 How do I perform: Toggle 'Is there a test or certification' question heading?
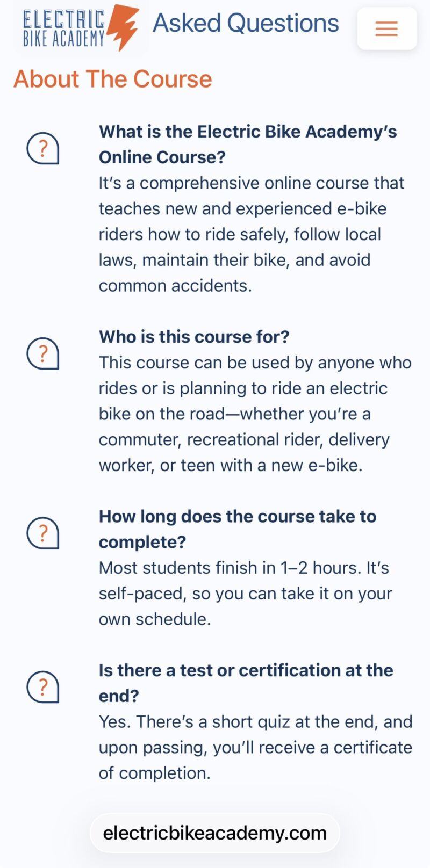click(x=246, y=682)
